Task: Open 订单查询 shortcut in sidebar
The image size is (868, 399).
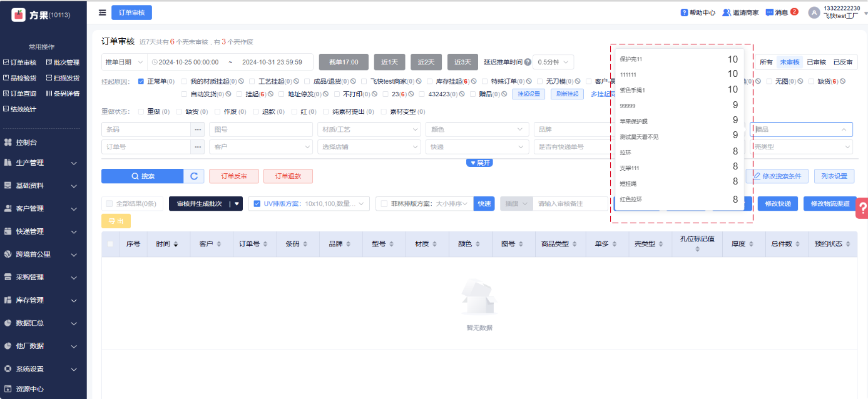Action: point(20,94)
